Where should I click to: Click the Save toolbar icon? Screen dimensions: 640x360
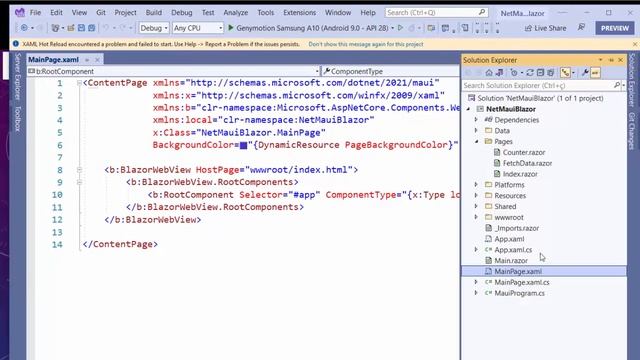81,28
